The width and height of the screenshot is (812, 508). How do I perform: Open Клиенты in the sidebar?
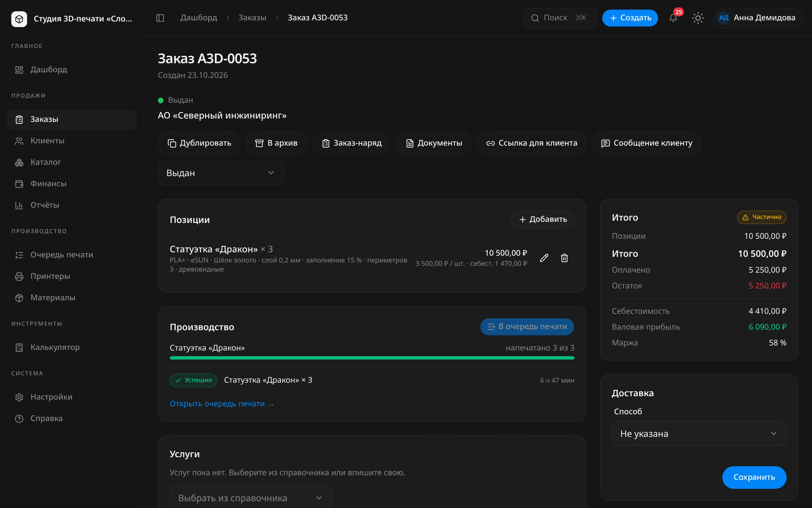click(x=72, y=141)
